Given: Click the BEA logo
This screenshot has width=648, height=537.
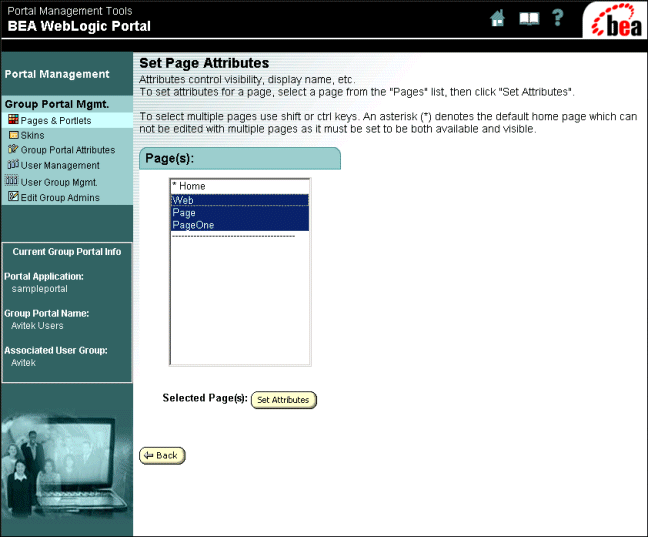Looking at the screenshot, I should pos(616,21).
